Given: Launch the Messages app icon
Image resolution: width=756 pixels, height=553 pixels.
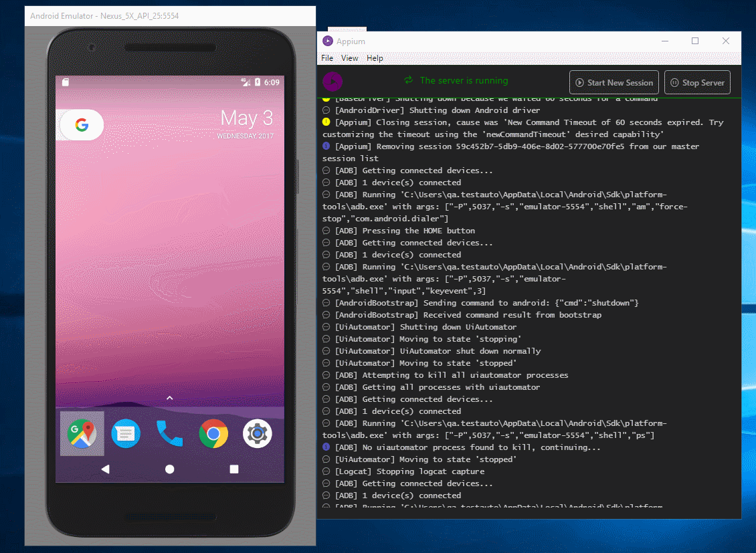Looking at the screenshot, I should coord(126,433).
